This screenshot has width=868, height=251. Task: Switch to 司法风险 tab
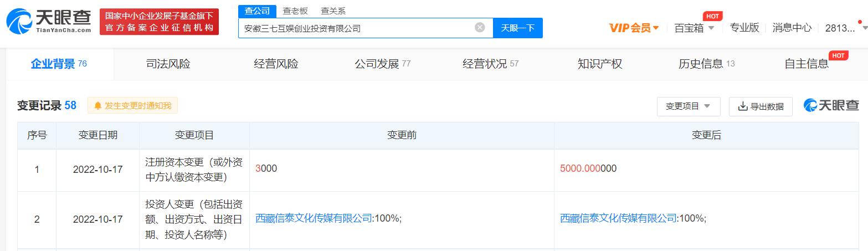point(168,64)
